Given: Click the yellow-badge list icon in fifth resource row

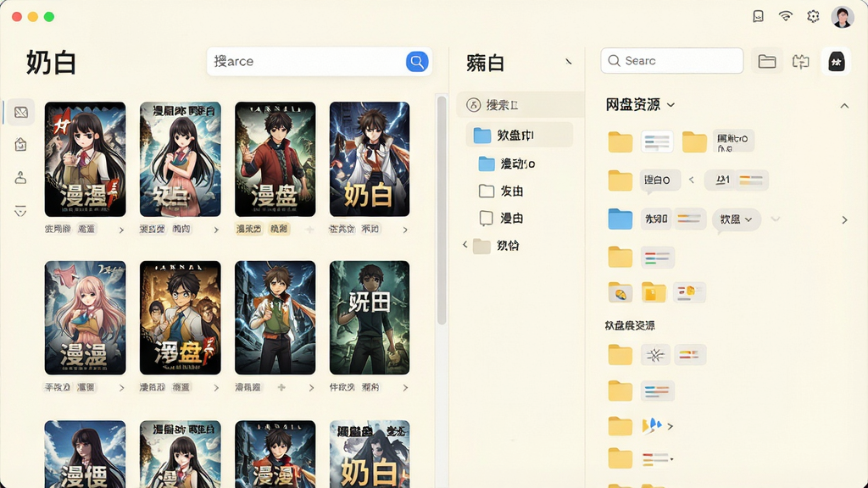Looking at the screenshot, I should [688, 291].
